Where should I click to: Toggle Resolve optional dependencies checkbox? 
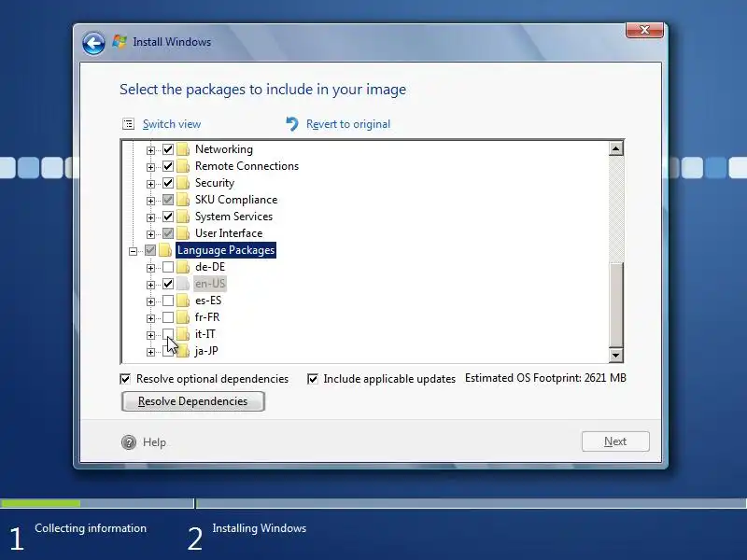pos(125,379)
